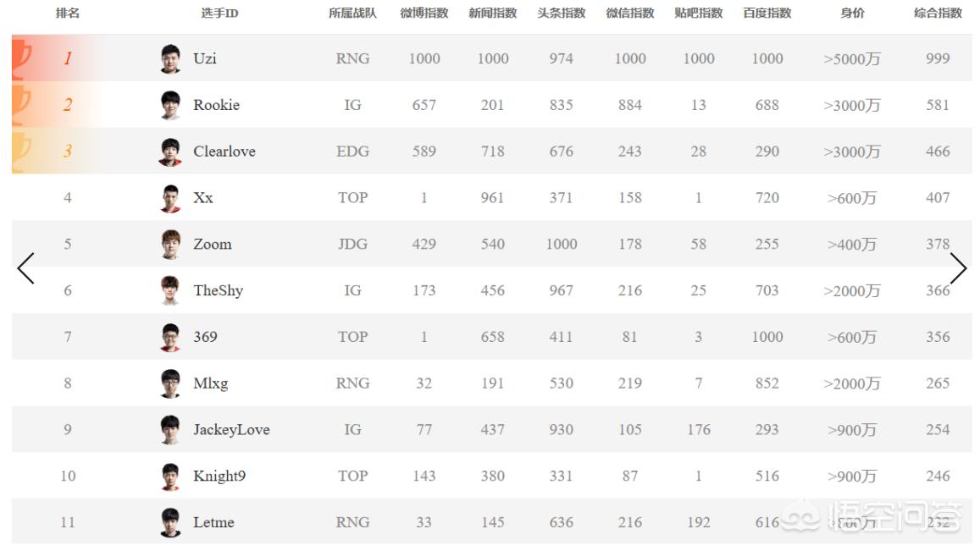Click the Clearlove player name
The width and height of the screenshot is (980, 551).
point(224,152)
